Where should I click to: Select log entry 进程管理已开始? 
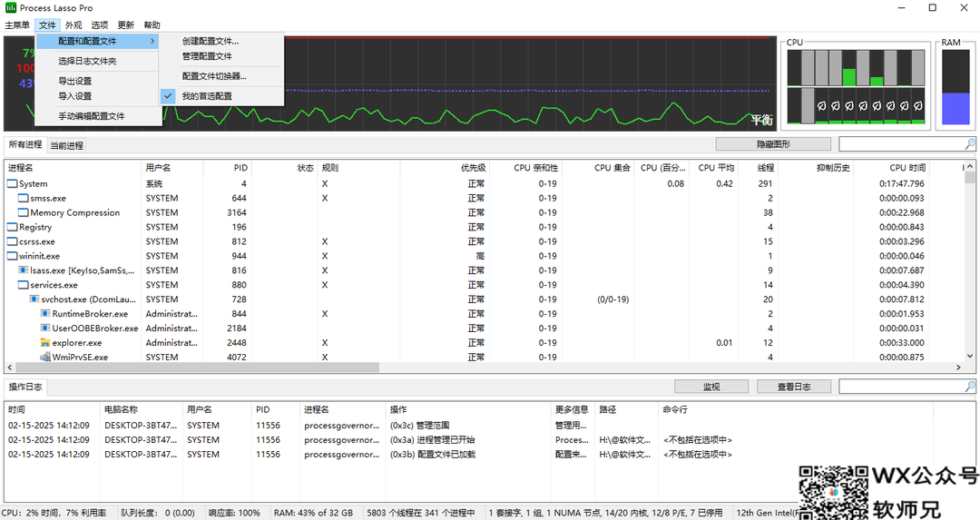pyautogui.click(x=433, y=440)
